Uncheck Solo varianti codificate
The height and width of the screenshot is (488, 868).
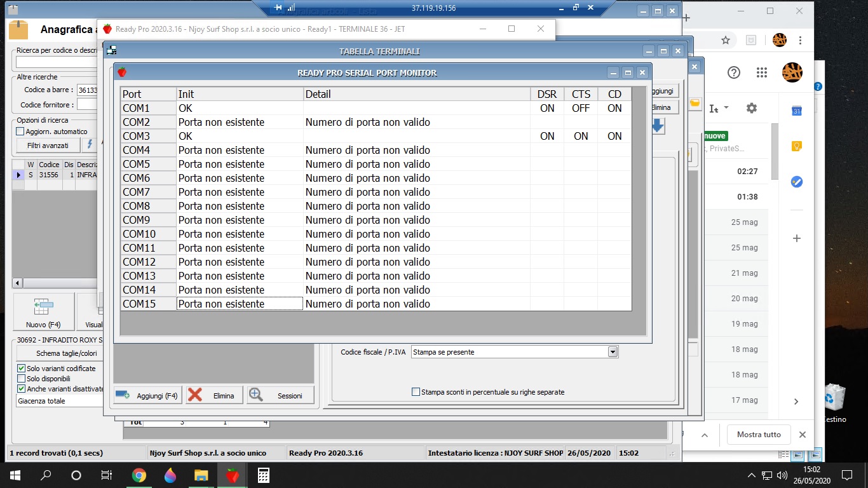[21, 369]
